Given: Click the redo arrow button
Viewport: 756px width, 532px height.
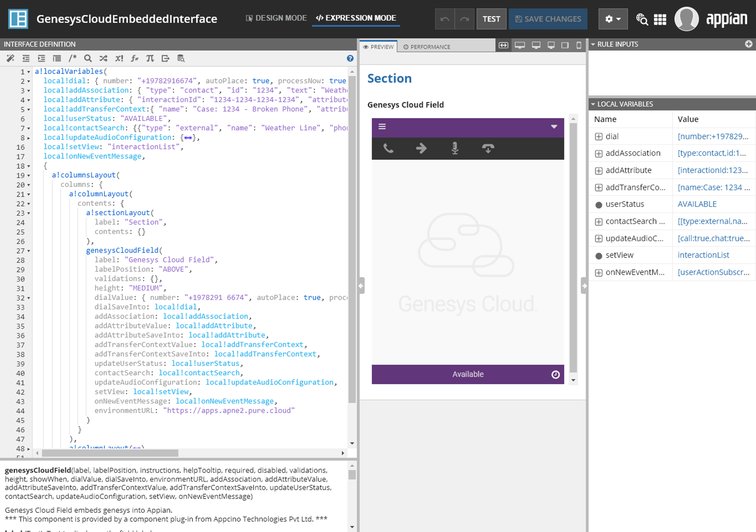Looking at the screenshot, I should 464,19.
